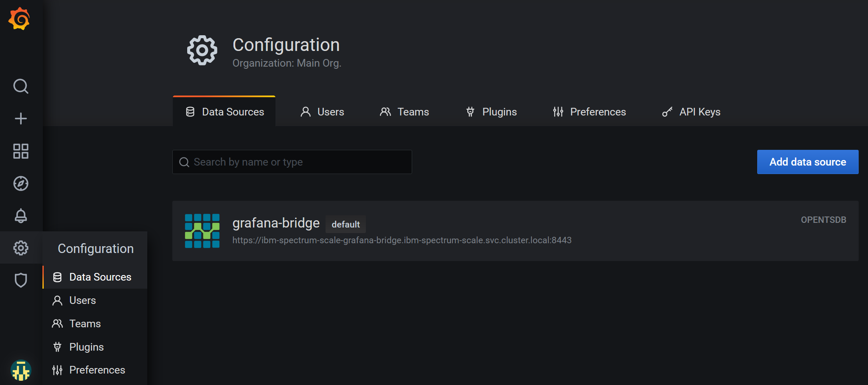The height and width of the screenshot is (385, 868).
Task: Open the Grafana home logo
Action: click(x=20, y=19)
